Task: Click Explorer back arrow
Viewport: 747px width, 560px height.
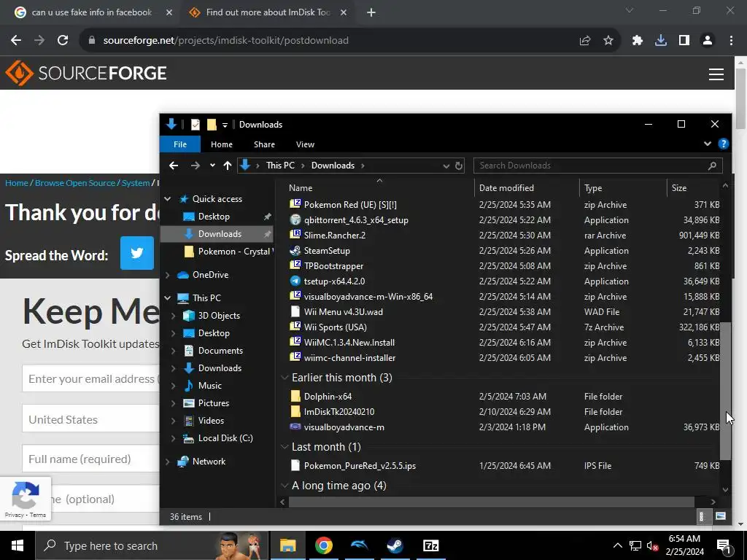Action: (x=174, y=166)
